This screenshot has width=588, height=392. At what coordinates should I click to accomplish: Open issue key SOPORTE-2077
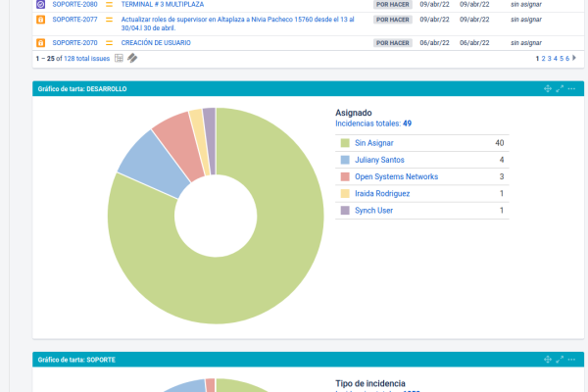tap(74, 19)
